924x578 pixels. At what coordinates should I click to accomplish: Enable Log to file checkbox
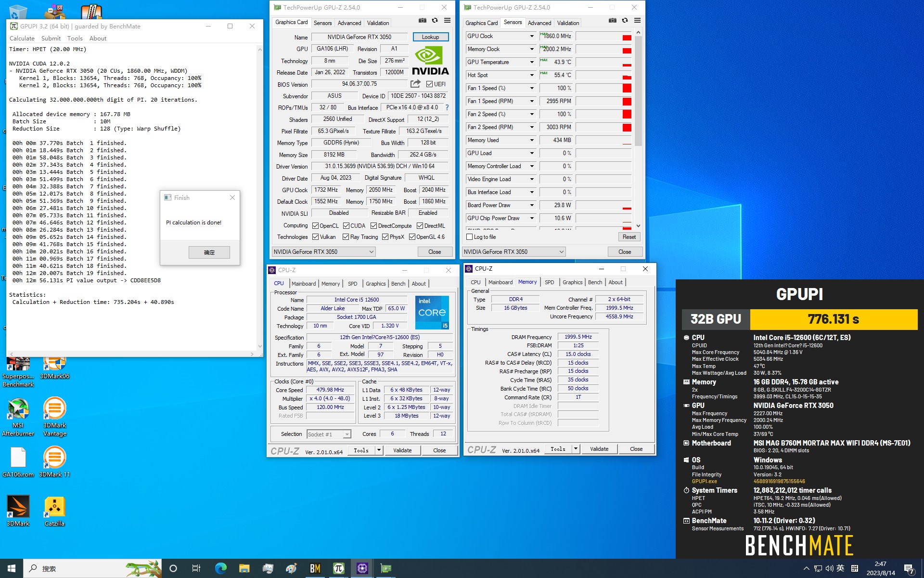pos(469,237)
